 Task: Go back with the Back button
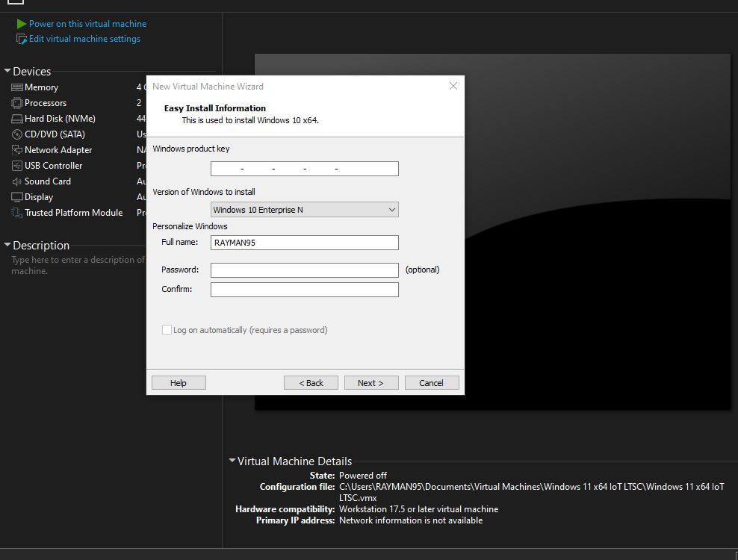(311, 383)
